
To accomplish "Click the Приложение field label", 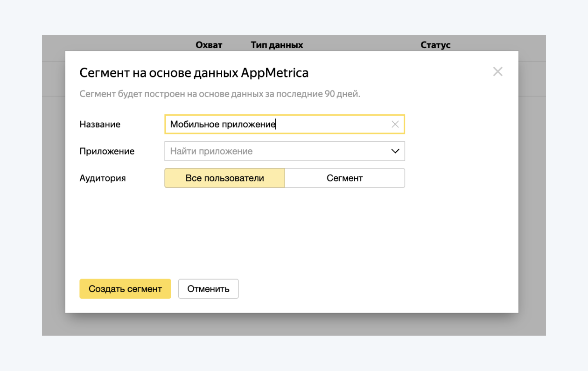I will [x=107, y=152].
